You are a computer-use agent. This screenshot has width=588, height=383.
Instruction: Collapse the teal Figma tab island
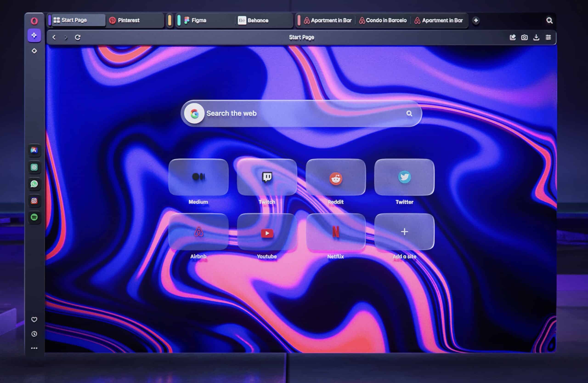(x=179, y=20)
